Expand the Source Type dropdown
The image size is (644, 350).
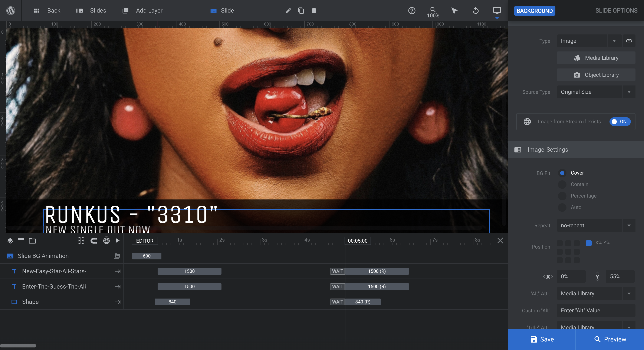596,92
